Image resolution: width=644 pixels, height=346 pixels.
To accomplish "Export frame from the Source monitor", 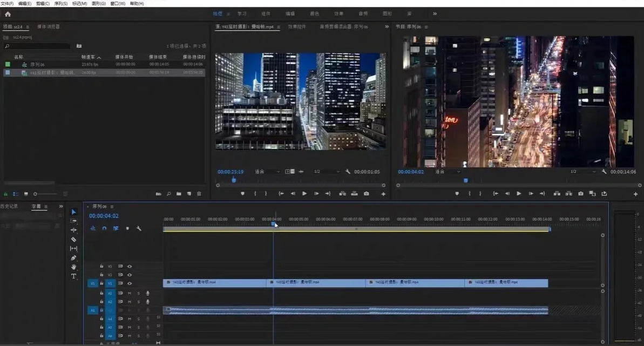I will 367,194.
